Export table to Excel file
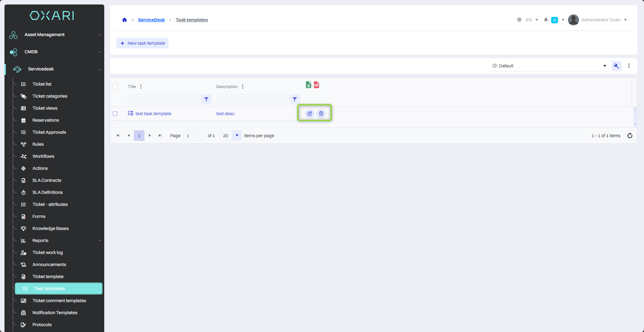Viewport: 644px width, 332px height. [x=309, y=85]
